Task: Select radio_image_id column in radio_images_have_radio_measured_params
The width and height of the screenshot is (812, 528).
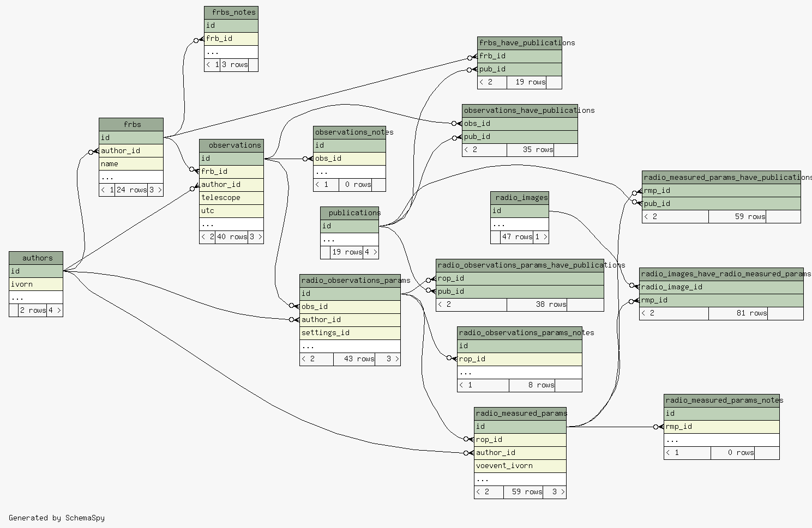Action: [x=721, y=287]
